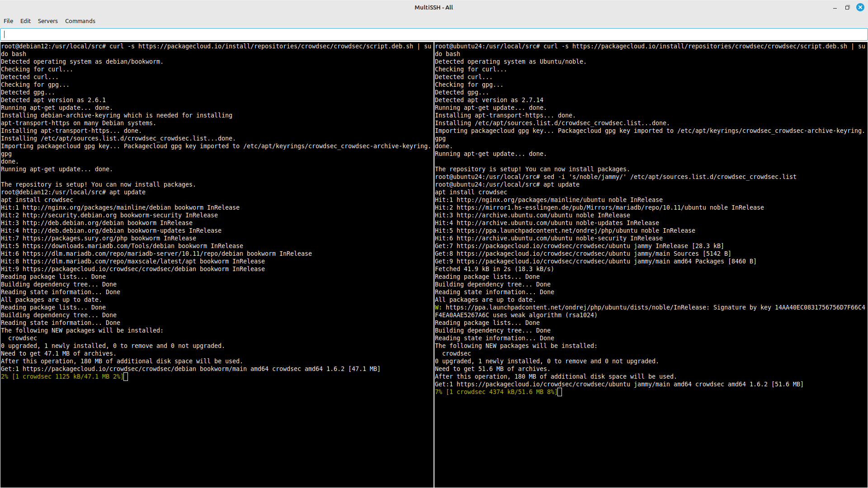Click Get:9 jammy/main amd64 Packages line
This screenshot has height=488, width=868.
(596, 261)
